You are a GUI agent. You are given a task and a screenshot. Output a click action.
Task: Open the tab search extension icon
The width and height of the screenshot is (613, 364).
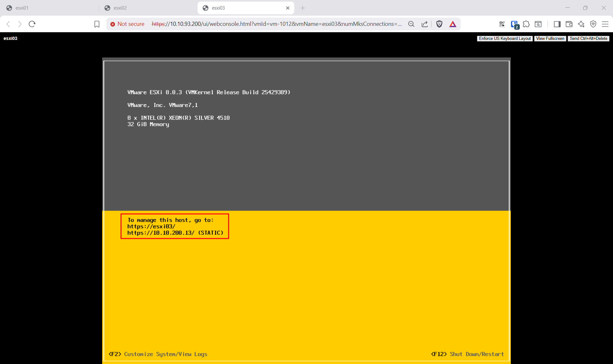(538, 24)
